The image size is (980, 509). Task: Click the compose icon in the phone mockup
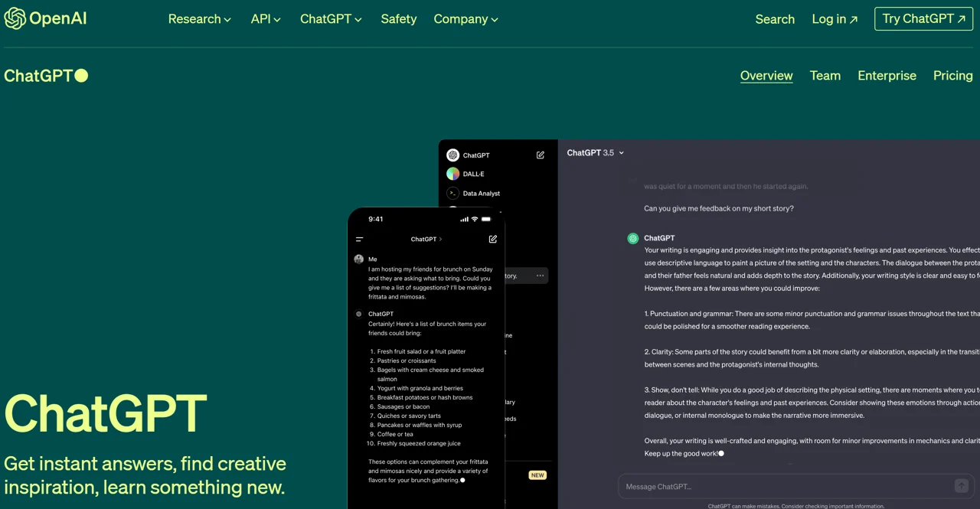(493, 239)
